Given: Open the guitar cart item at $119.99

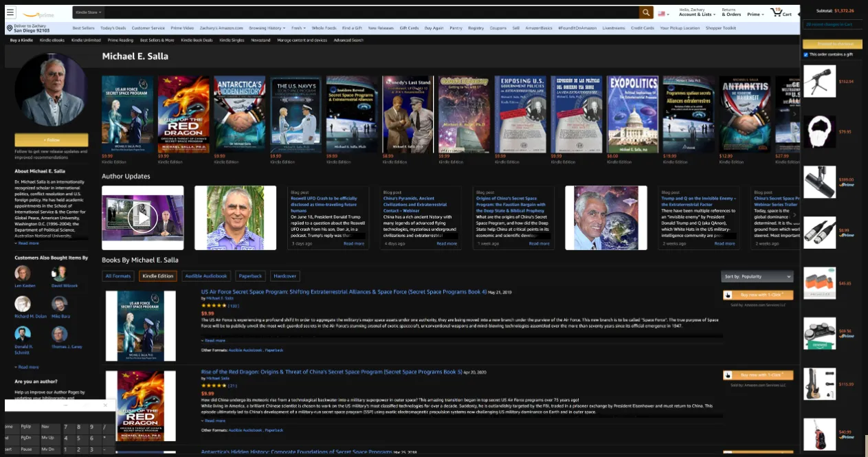Looking at the screenshot, I should [x=820, y=383].
